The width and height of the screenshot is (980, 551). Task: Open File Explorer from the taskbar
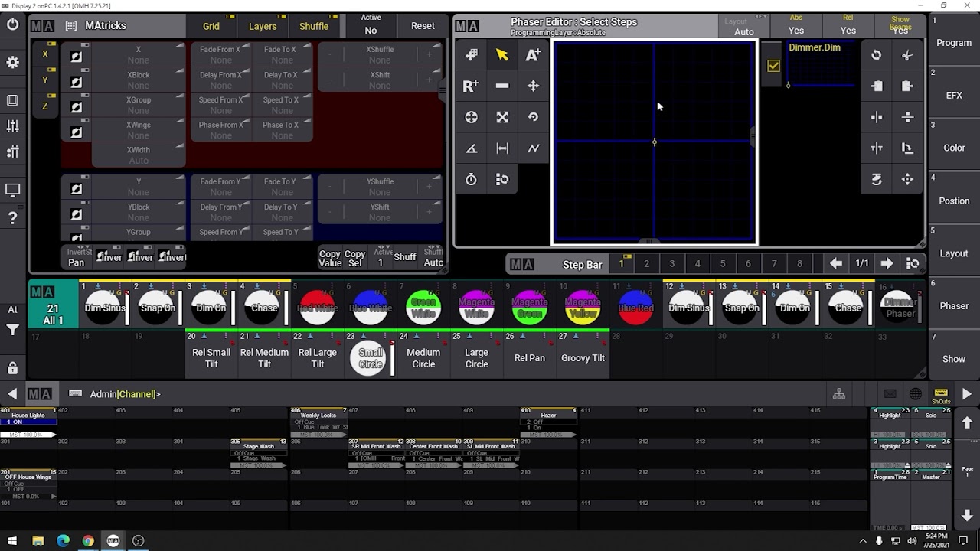coord(38,540)
